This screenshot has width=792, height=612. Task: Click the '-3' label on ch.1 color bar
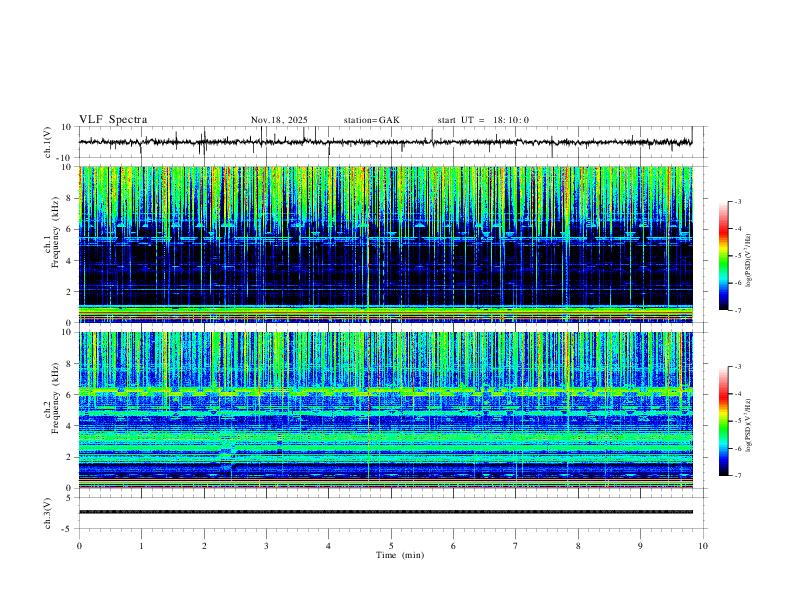pyautogui.click(x=737, y=201)
